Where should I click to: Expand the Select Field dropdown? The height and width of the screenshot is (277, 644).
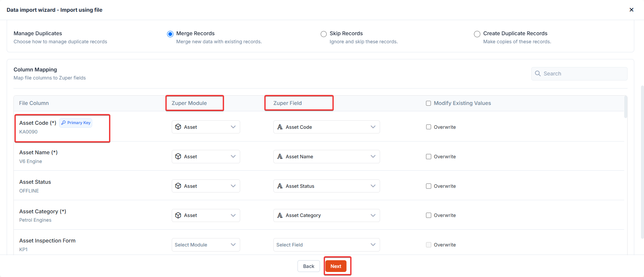click(326, 245)
